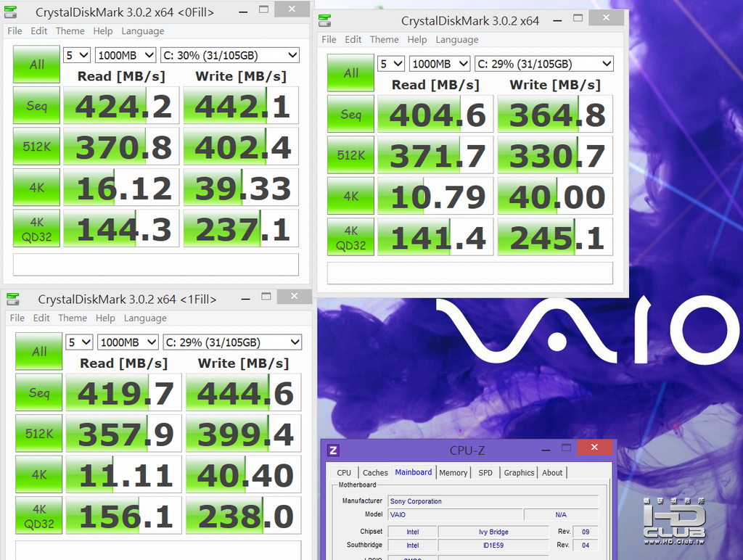Open drive C: 29% dropdown in 1Fill window
The image size is (743, 560).
click(x=232, y=342)
